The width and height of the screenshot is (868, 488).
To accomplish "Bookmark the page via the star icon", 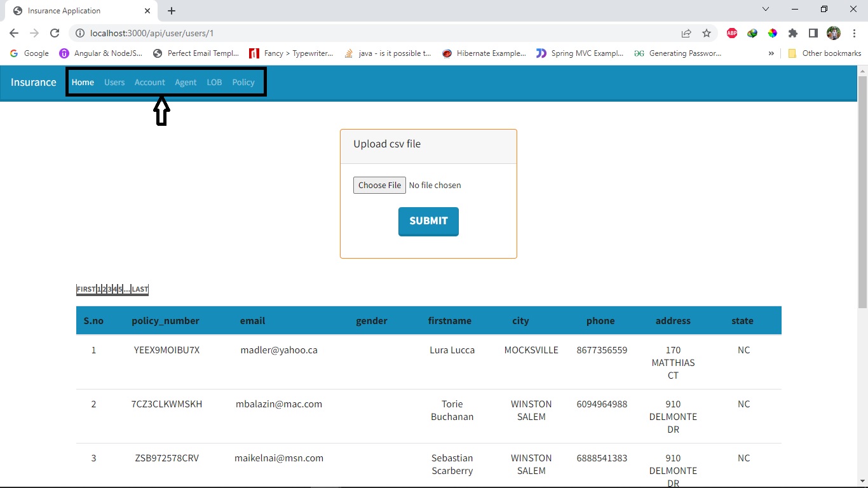I will [x=708, y=33].
